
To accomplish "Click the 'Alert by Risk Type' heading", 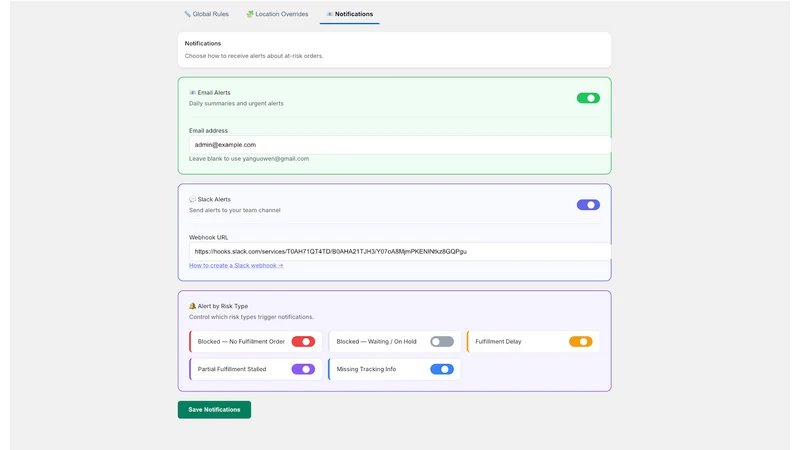I will (223, 306).
